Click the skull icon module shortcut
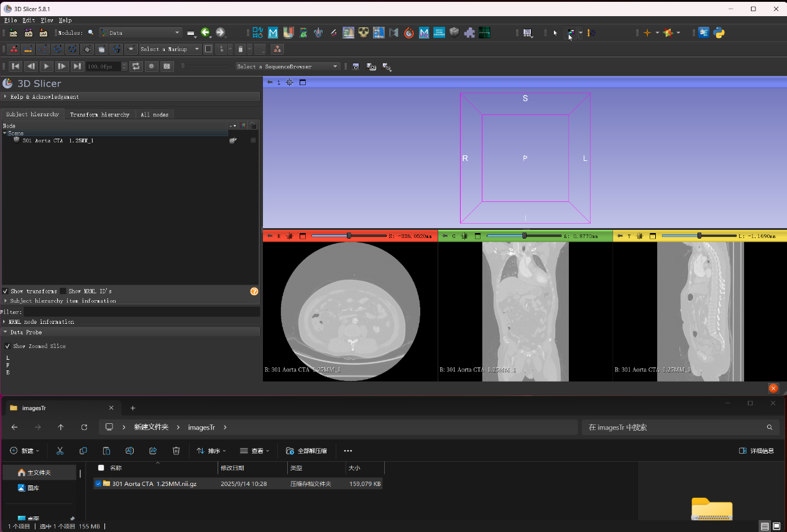 click(364, 32)
